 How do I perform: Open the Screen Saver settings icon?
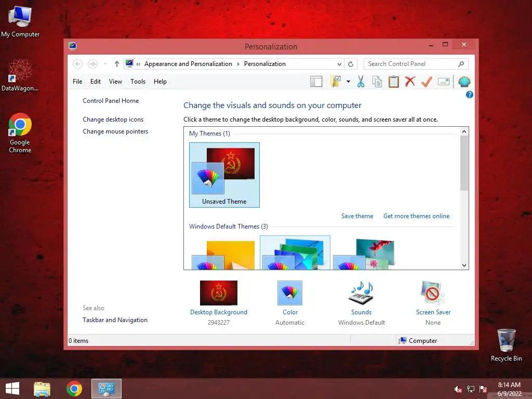point(433,293)
